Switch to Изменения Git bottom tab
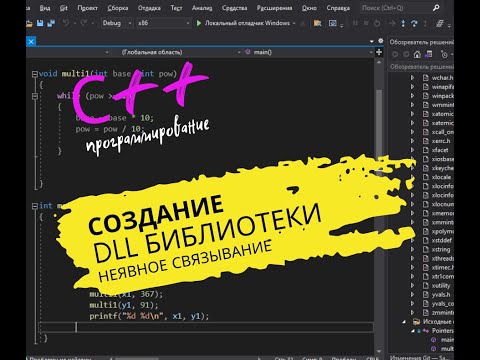480x360 pixels. 420,357
